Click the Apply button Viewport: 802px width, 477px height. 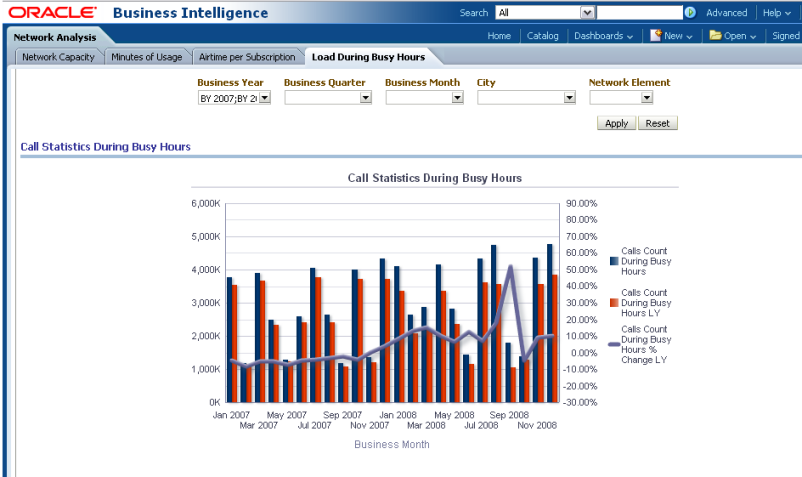[616, 123]
